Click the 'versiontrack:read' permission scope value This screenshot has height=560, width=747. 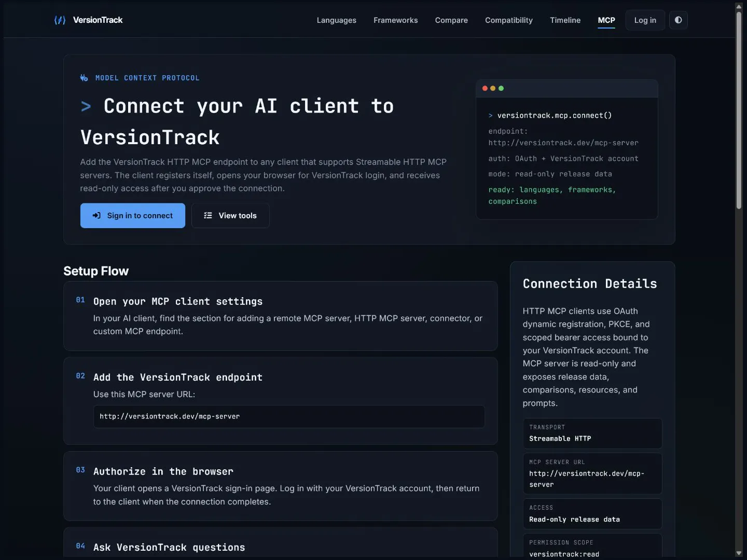(x=564, y=554)
